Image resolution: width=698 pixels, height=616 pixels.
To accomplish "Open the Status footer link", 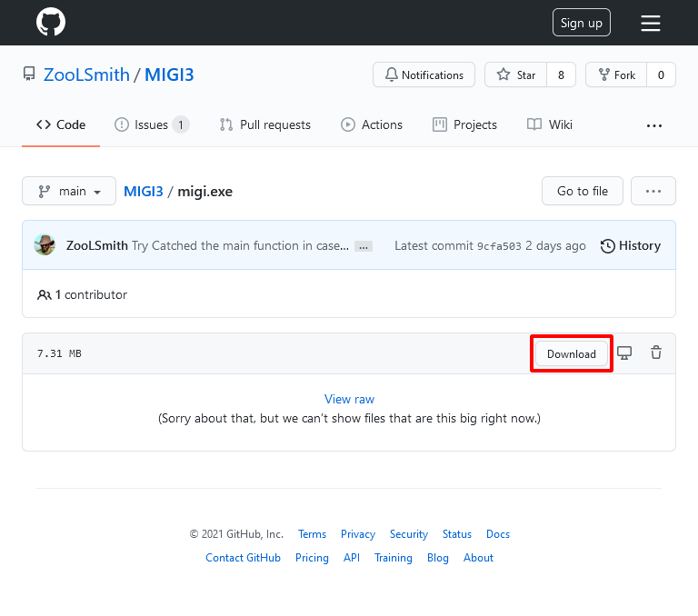I will (457, 534).
